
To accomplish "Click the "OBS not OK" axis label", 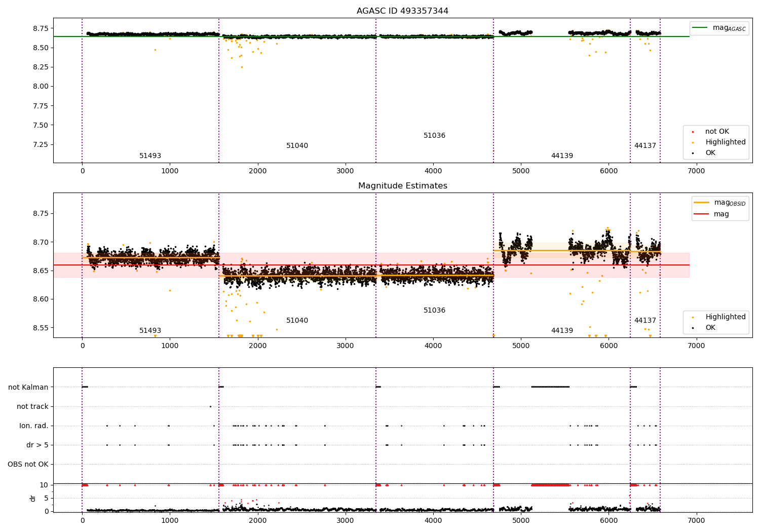I will (28, 465).
